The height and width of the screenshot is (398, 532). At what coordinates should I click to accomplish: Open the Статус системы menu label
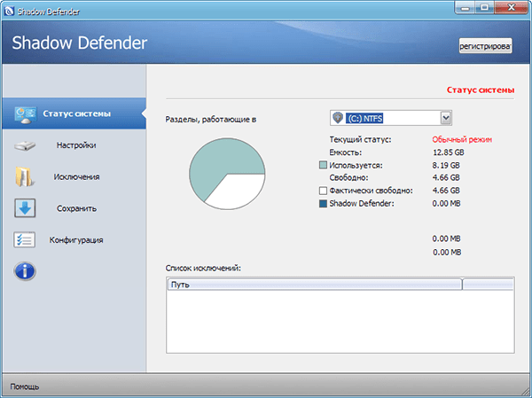click(x=76, y=113)
